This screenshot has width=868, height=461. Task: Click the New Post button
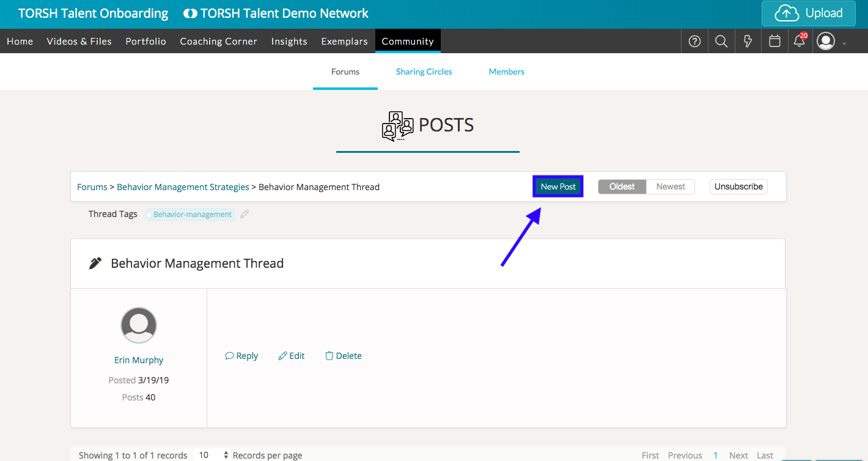pos(558,186)
